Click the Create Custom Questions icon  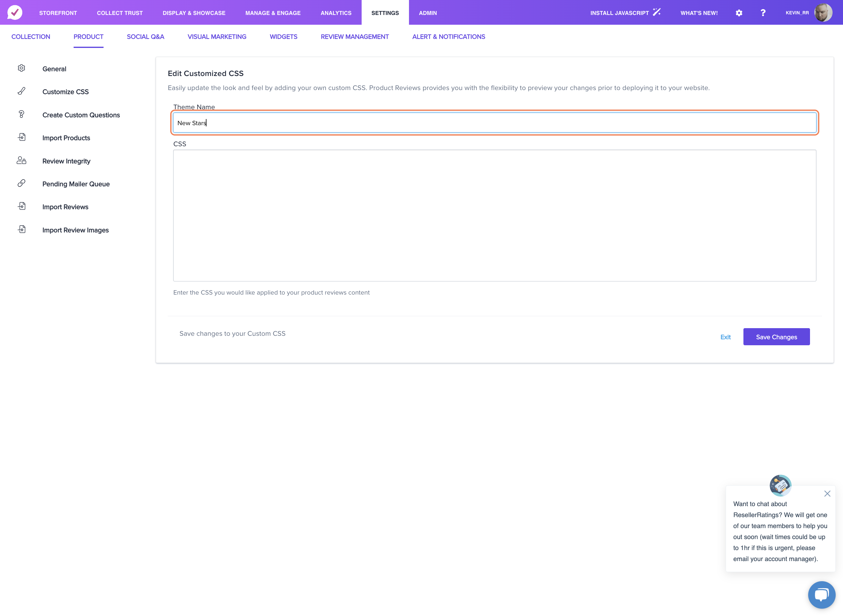click(21, 114)
